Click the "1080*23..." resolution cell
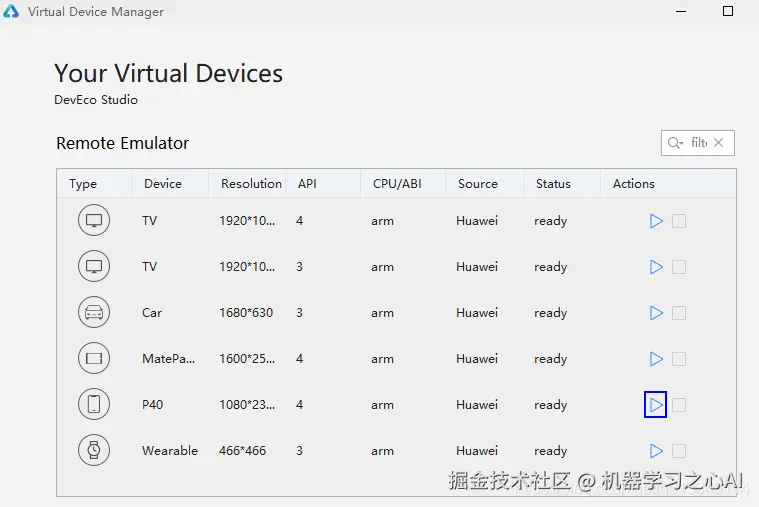Screen dimensions: 759x507 (x=247, y=405)
